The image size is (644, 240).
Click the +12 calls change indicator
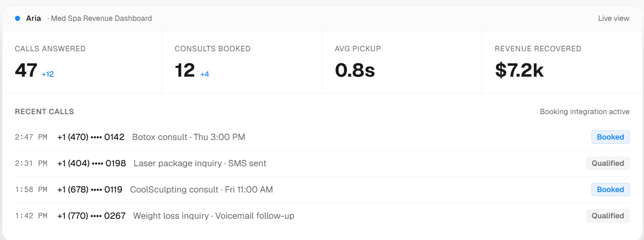[48, 74]
